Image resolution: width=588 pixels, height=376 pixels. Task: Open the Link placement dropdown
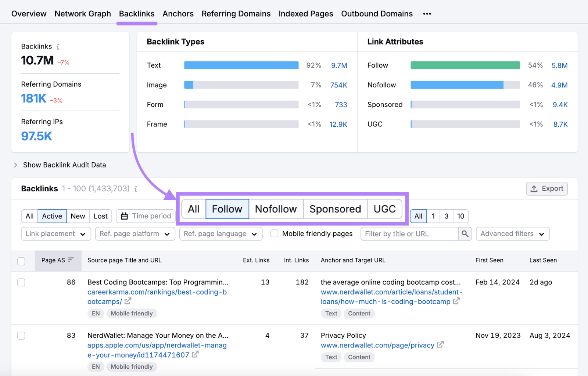point(55,234)
